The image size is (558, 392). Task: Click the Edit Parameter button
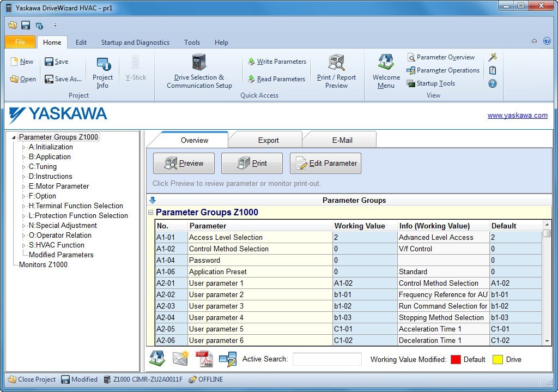tap(326, 163)
